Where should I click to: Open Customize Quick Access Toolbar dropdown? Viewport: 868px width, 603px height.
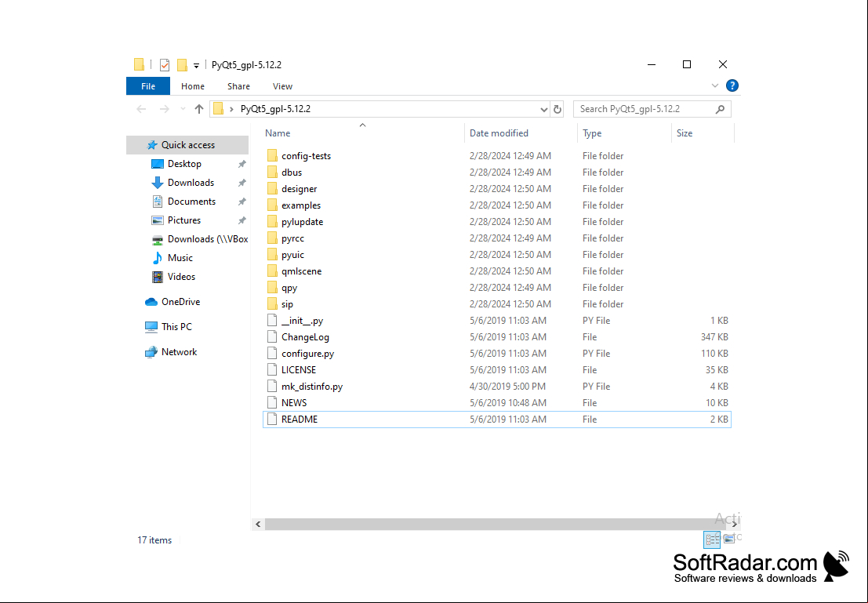196,65
